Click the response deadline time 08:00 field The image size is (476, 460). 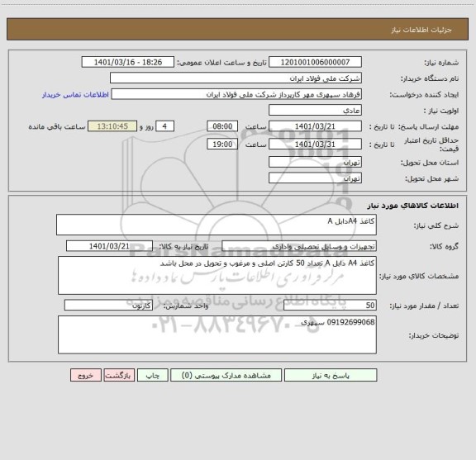tap(222, 126)
